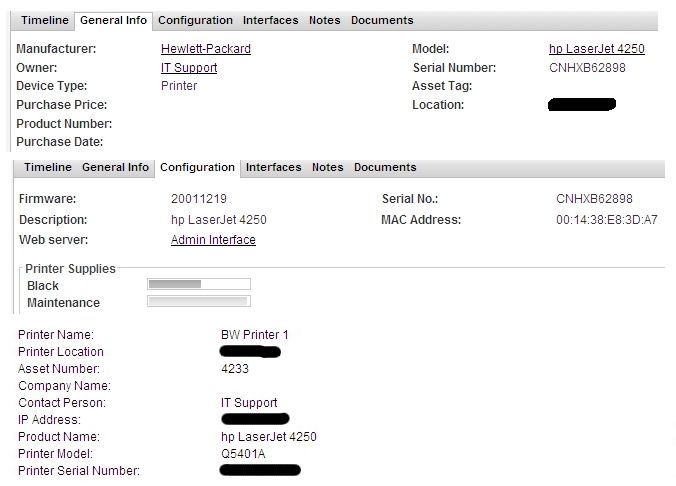Open Notes tab in lower panel
The width and height of the screenshot is (676, 486).
pyautogui.click(x=328, y=167)
